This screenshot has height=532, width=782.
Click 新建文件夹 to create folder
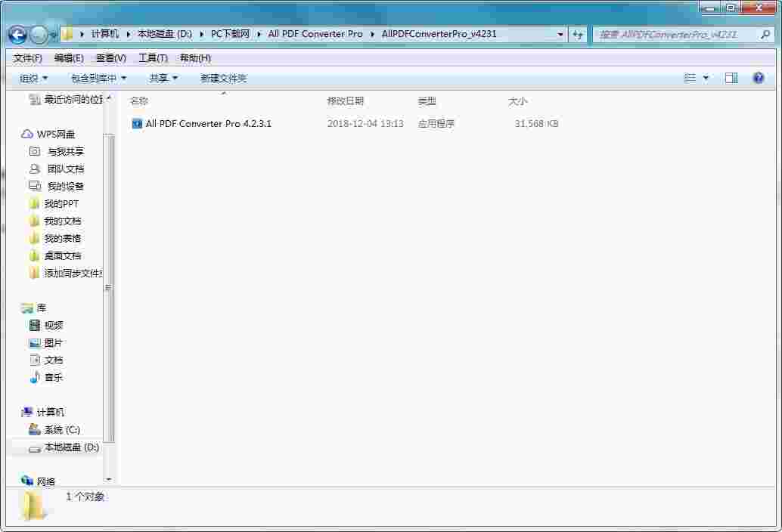pos(223,78)
